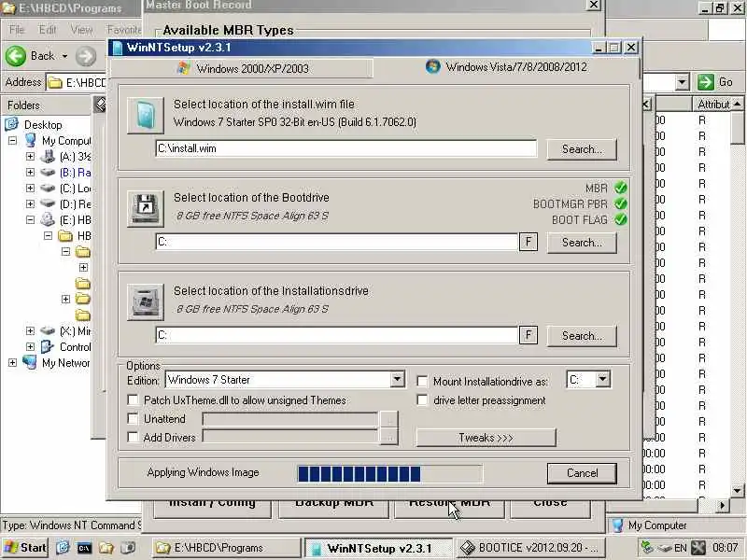Click the F format button for Bootdrive
Screen dimensions: 747x560
click(x=529, y=242)
